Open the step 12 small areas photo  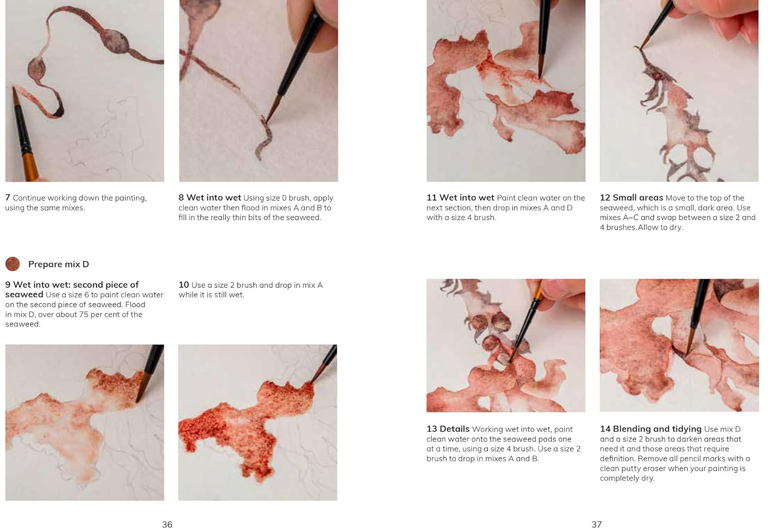(679, 91)
